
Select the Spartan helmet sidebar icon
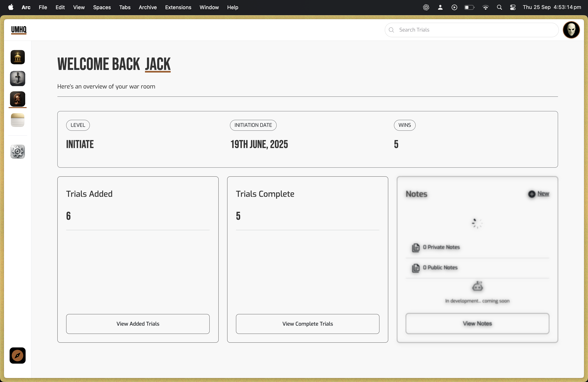[x=18, y=99]
